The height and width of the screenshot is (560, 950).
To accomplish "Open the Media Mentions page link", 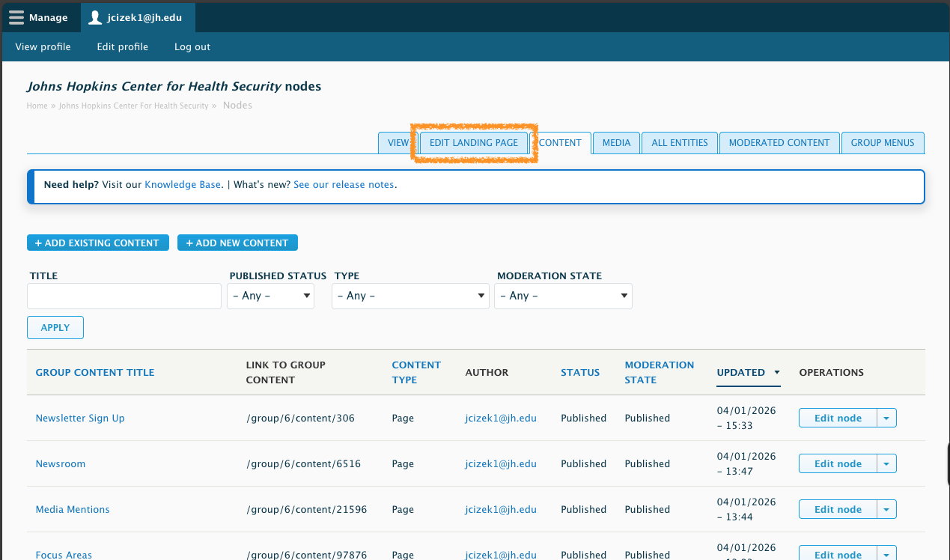I will click(73, 509).
